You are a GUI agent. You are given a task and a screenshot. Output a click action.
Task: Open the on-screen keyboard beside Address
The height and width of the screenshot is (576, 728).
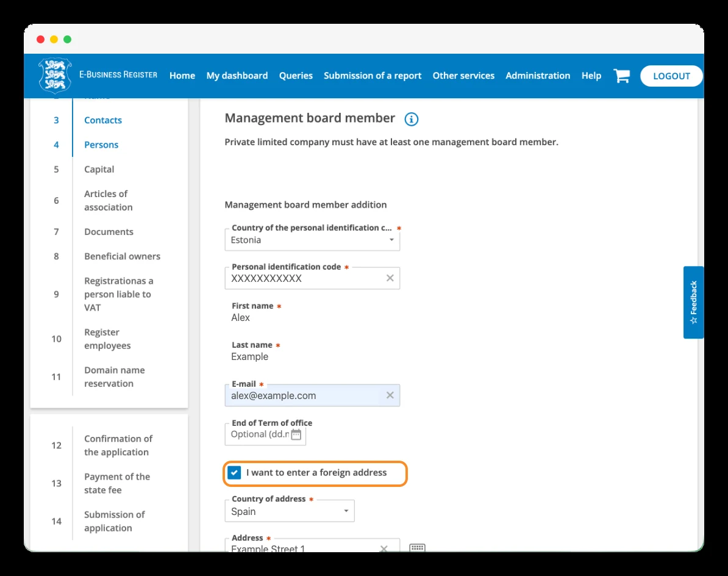[418, 548]
